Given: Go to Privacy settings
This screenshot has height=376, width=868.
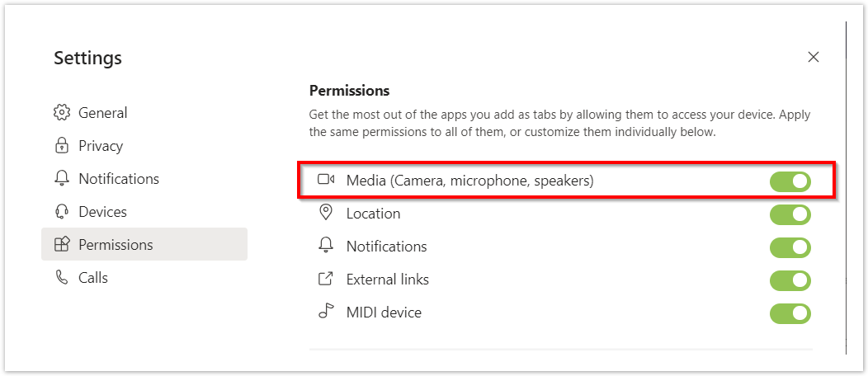Looking at the screenshot, I should coord(101,146).
